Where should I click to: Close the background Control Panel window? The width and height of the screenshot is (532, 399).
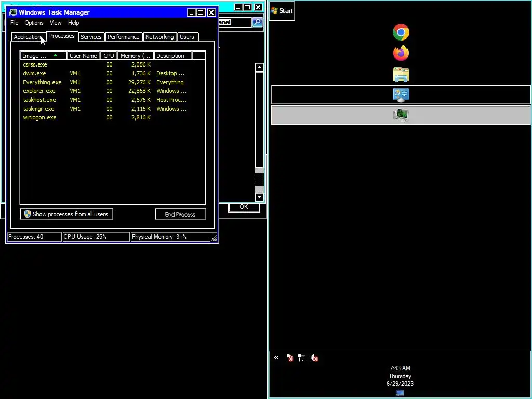pyautogui.click(x=258, y=7)
